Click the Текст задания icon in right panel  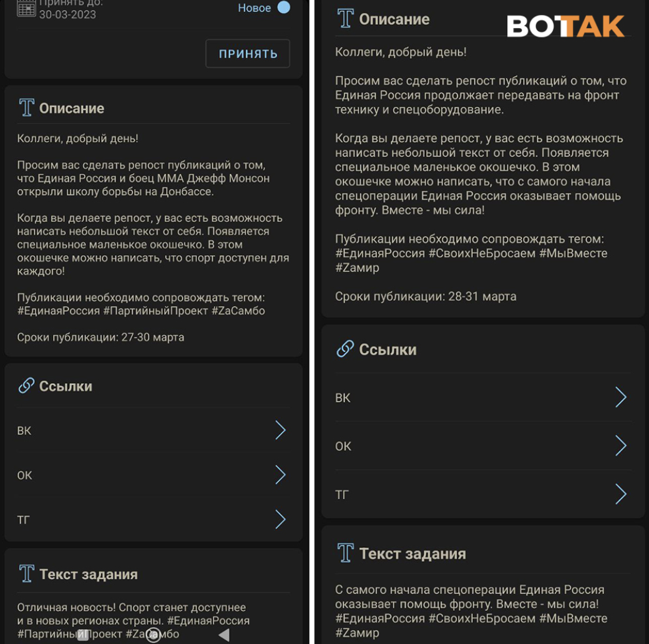pyautogui.click(x=345, y=553)
